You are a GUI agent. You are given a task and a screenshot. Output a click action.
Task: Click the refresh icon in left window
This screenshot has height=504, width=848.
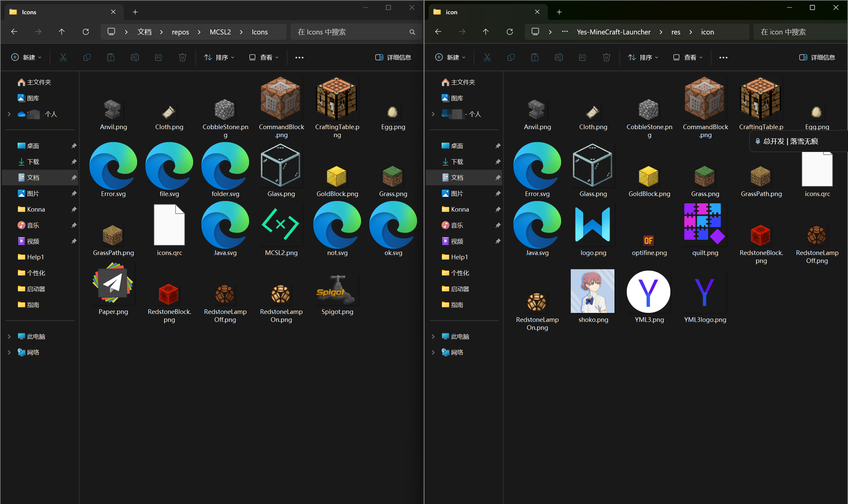pos(85,32)
